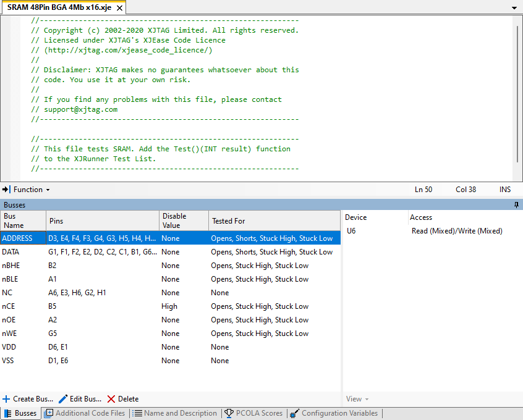Close the SRAM 48Pin BGA file tab
This screenshot has height=420, width=523.
[120, 8]
